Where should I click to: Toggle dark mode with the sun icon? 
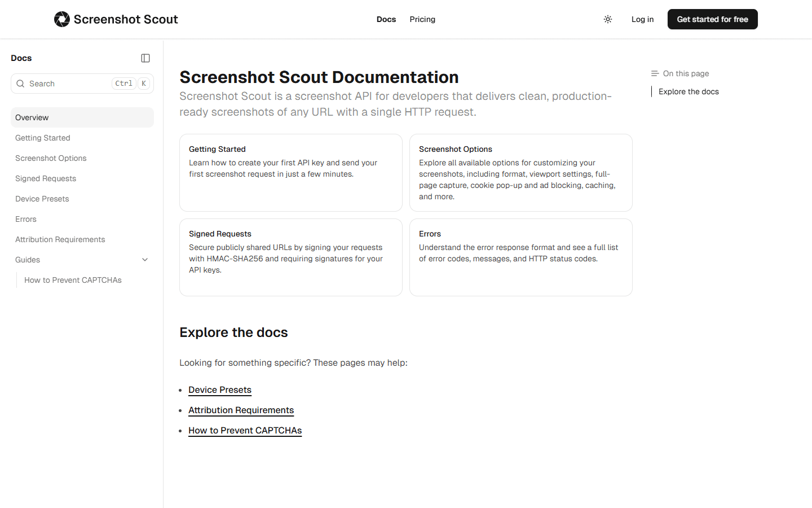[x=608, y=19]
